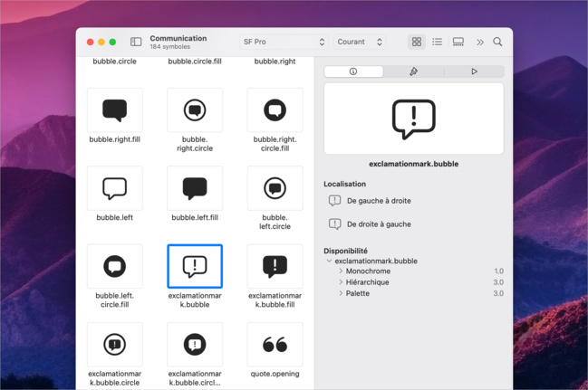Viewport: 588px width, 390px height.
Task: Select the bubble.left.circle.fill symbol
Action: pos(115,266)
